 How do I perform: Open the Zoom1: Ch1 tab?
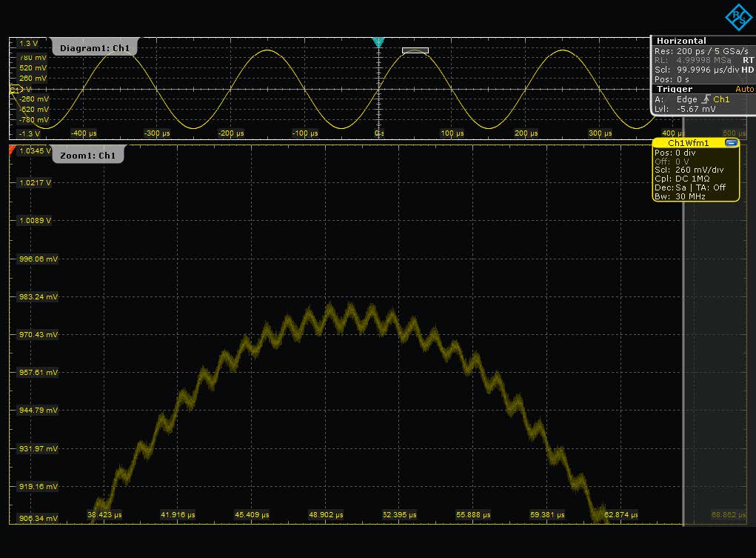[x=88, y=156]
